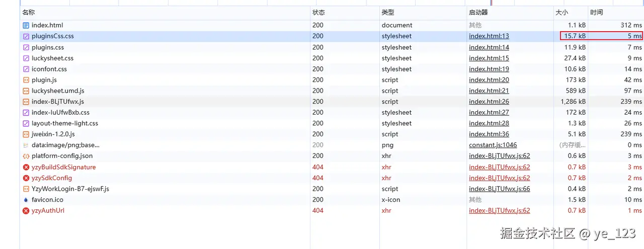Click the xhr icon beside platform-config.json
The height and width of the screenshot is (249, 644).
(x=26, y=156)
